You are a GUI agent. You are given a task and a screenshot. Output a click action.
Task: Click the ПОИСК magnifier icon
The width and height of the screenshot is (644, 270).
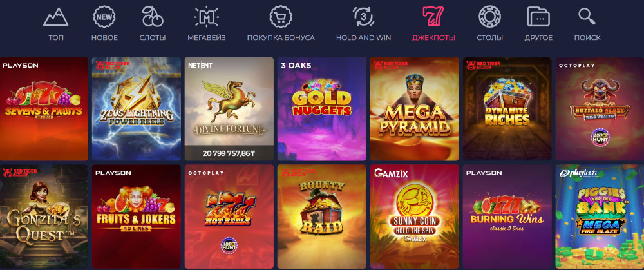587,17
